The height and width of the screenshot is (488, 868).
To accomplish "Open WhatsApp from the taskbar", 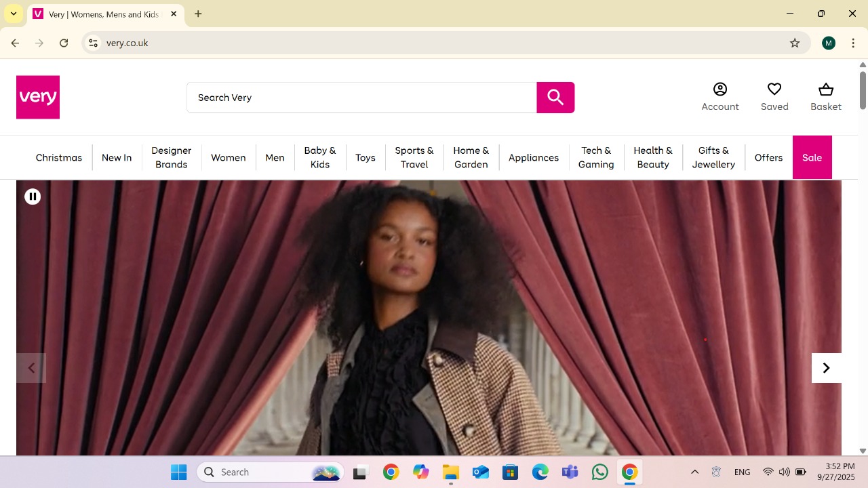I will [x=600, y=472].
